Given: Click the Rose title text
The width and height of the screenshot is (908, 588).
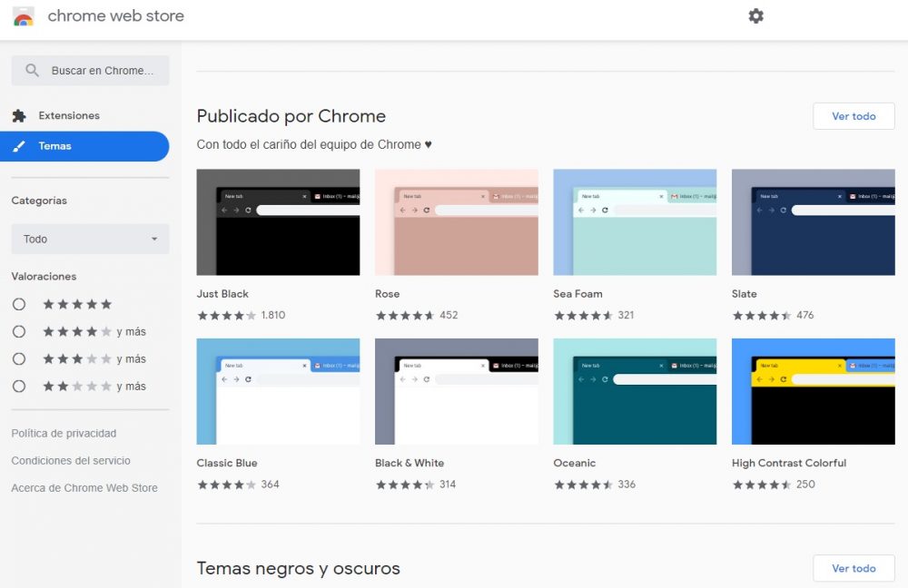Looking at the screenshot, I should point(388,294).
